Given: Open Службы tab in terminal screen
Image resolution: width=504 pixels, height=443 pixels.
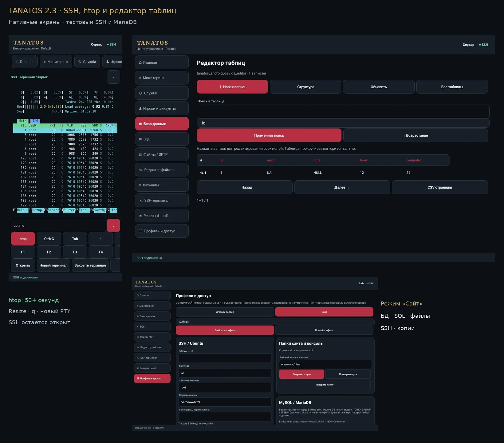Looking at the screenshot, I should [x=87, y=62].
